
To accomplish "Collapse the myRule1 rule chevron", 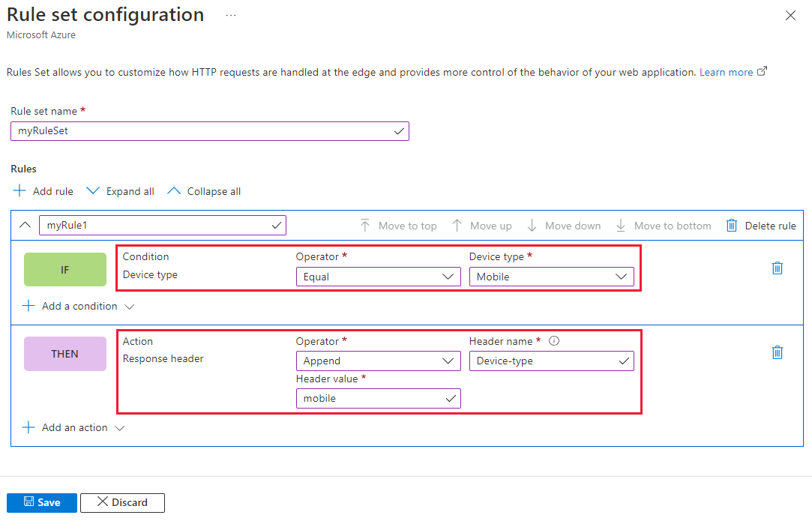I will [x=25, y=225].
